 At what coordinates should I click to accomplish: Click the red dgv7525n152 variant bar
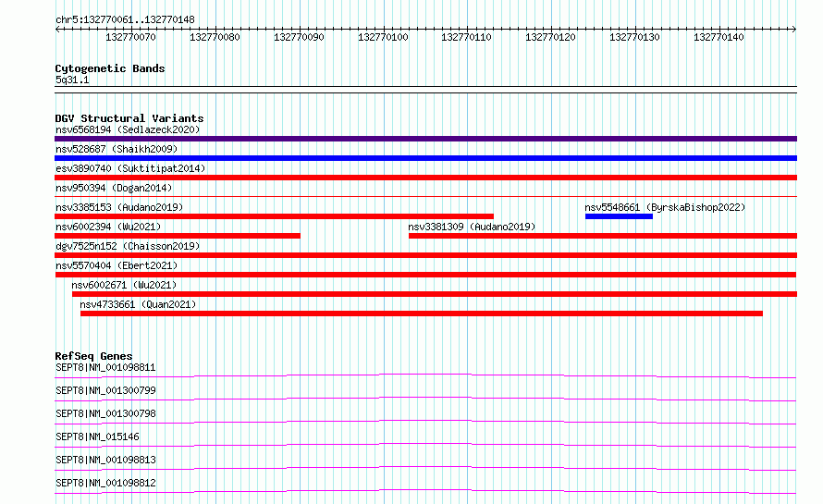425,255
